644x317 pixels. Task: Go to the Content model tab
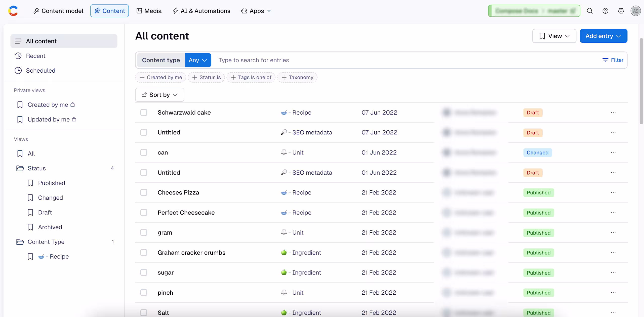coord(58,11)
